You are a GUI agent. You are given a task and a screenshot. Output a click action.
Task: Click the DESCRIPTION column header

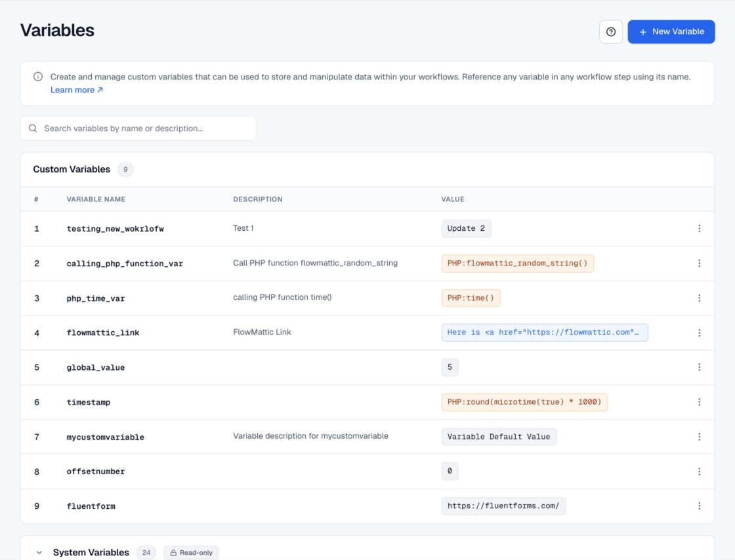258,199
